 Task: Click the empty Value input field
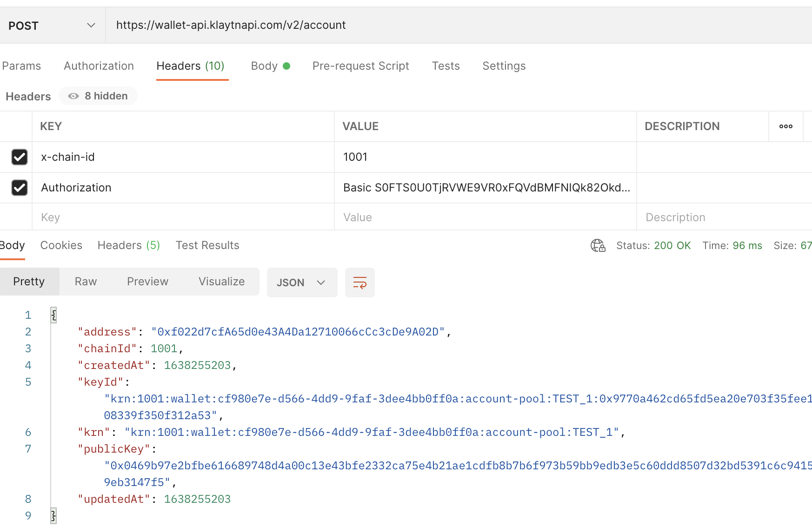(486, 217)
